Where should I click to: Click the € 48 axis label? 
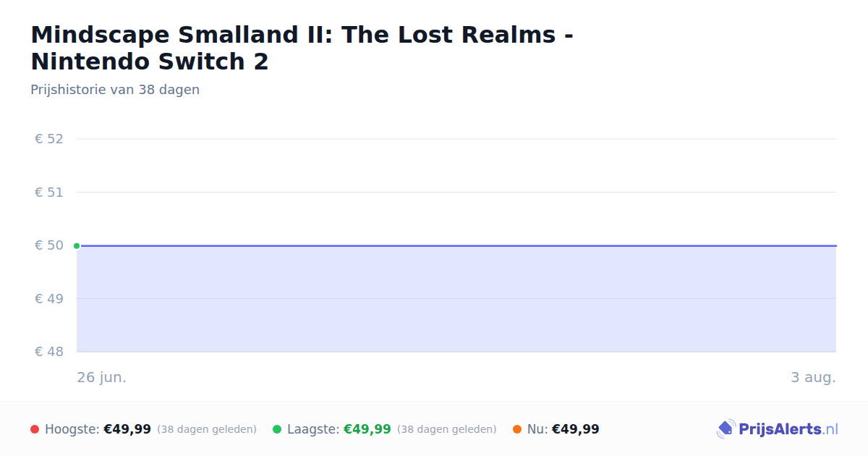[49, 352]
